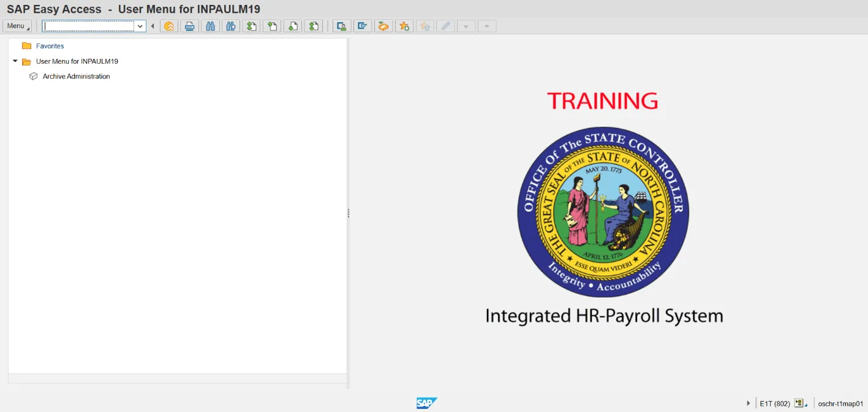
Task: Go to Last Page icon
Action: [314, 26]
